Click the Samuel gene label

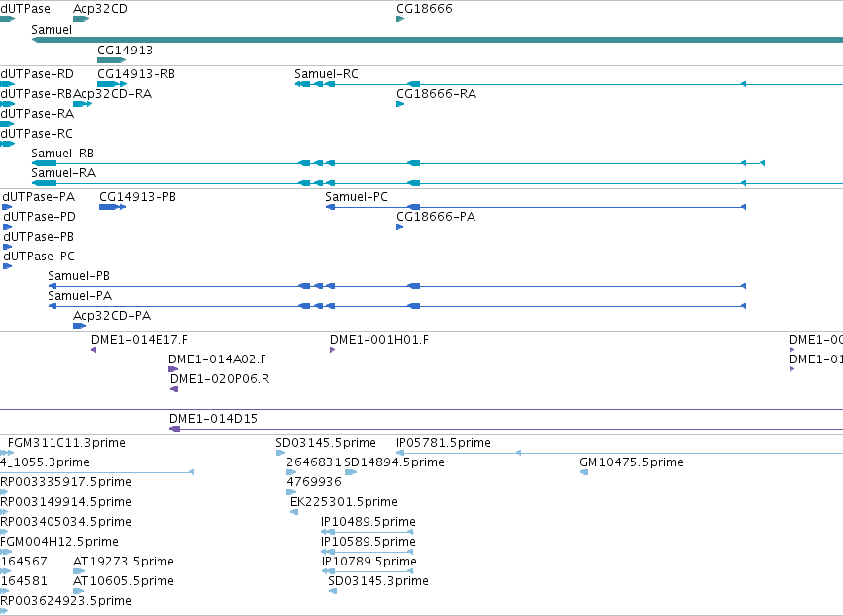click(x=52, y=30)
